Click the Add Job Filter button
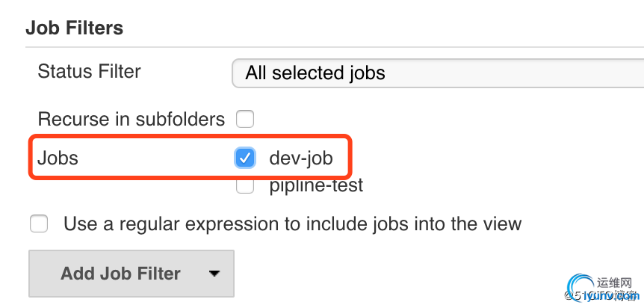This screenshot has width=644, height=308. (x=131, y=274)
